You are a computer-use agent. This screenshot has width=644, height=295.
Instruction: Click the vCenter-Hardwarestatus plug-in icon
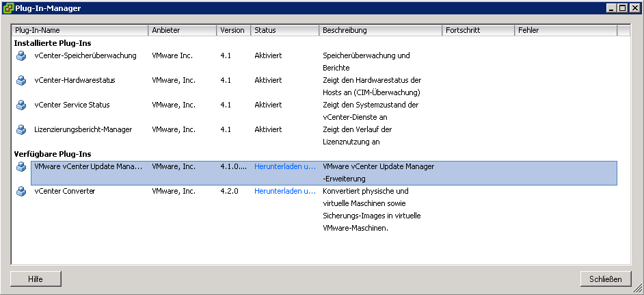[21, 80]
